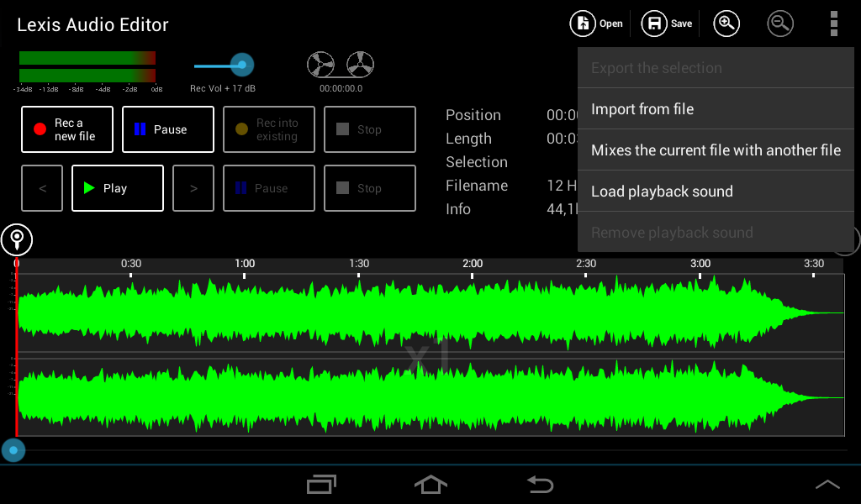Viewport: 861px width, 504px height.
Task: Click the 3:00 mark on the timeline ruler
Action: point(700,264)
